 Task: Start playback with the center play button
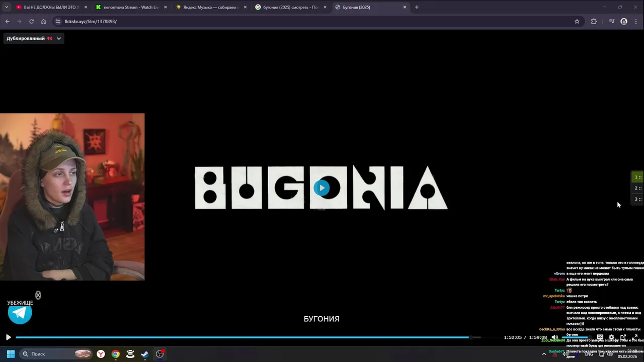[x=321, y=188]
